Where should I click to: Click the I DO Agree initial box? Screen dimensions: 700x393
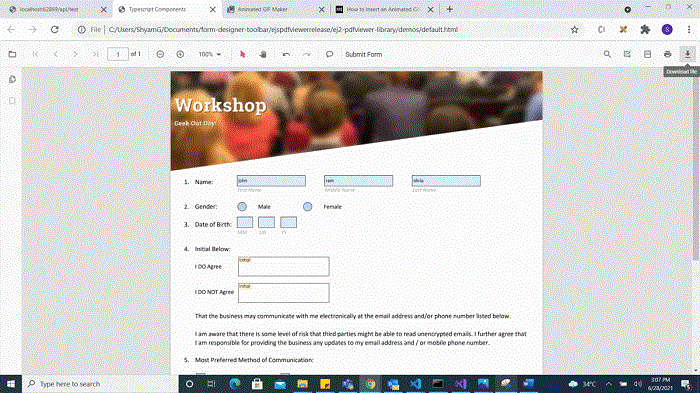(x=284, y=267)
